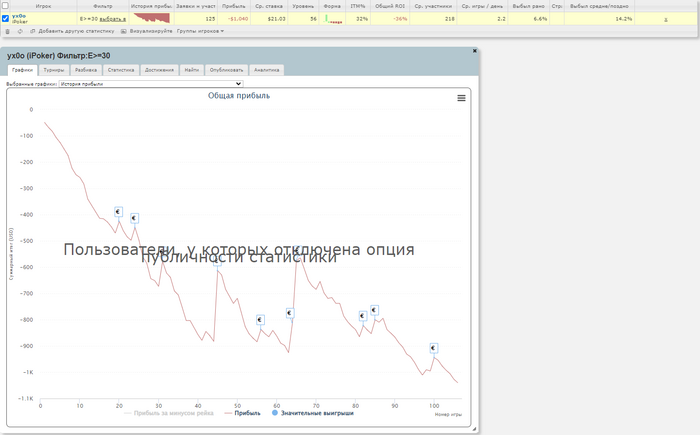Expand the Группы игроков dropdown
This screenshot has width=700, height=435.
(x=200, y=31)
